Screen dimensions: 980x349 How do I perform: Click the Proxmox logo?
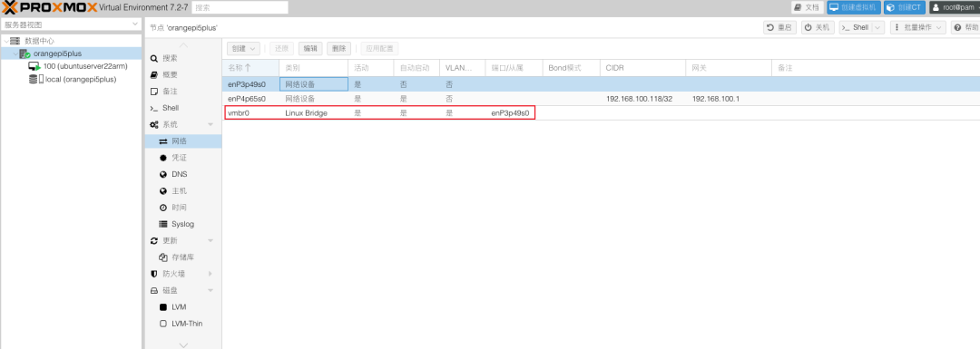pos(49,7)
